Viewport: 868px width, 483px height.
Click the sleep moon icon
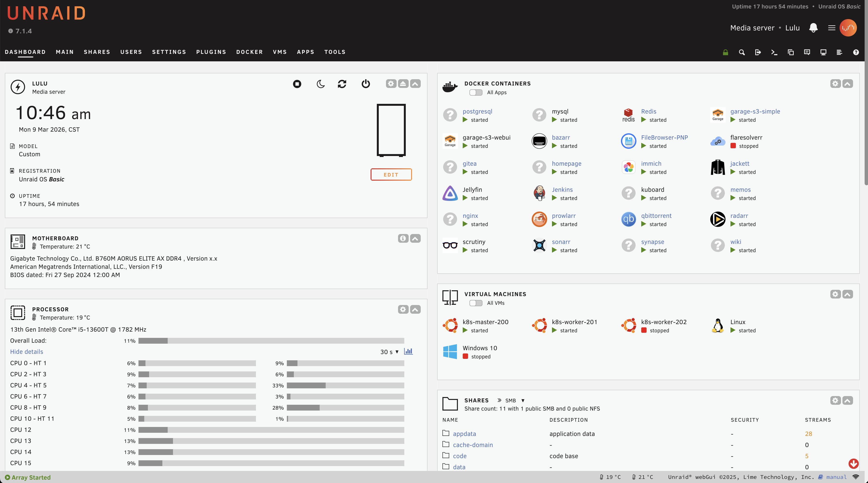tap(320, 84)
